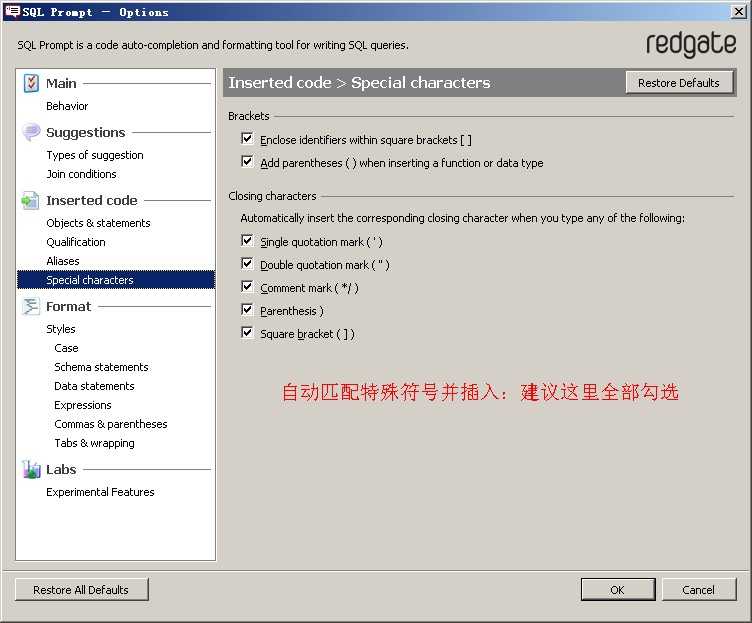Click the Inserted code section icon

click(30, 200)
